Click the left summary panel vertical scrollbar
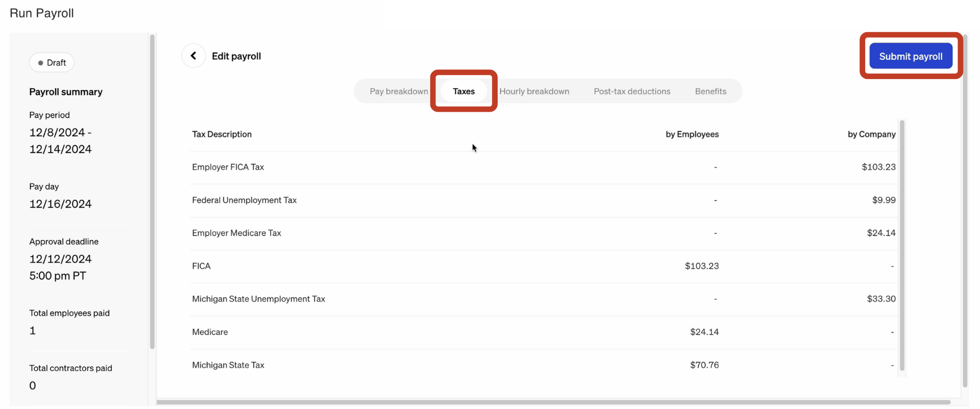 [x=152, y=191]
